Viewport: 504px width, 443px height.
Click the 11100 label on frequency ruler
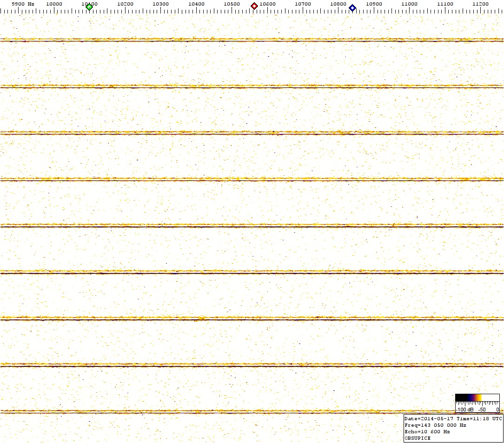coord(445,4)
